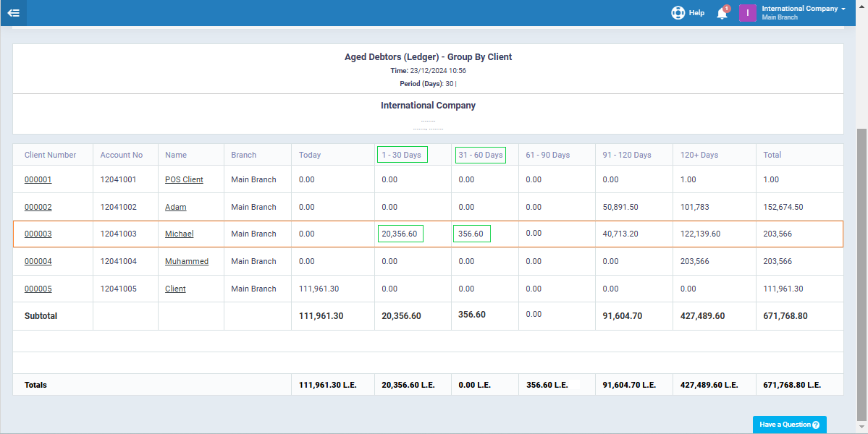Open client record 000002
The image size is (868, 434).
pyautogui.click(x=38, y=207)
